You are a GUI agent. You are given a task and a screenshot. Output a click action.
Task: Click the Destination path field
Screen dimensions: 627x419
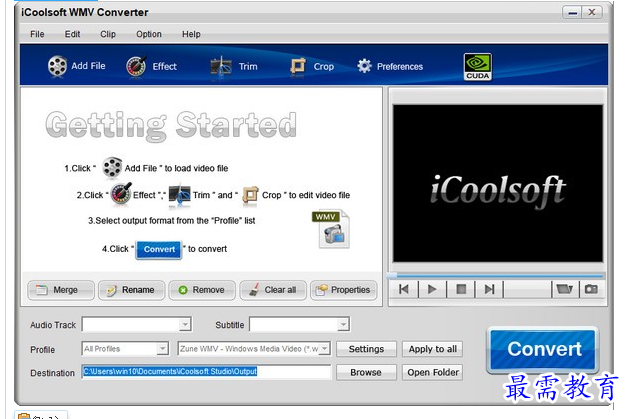pos(206,372)
